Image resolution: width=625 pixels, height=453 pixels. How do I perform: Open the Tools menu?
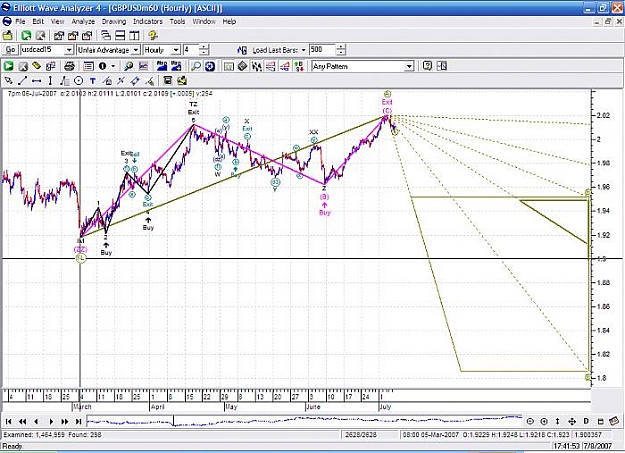[x=177, y=22]
